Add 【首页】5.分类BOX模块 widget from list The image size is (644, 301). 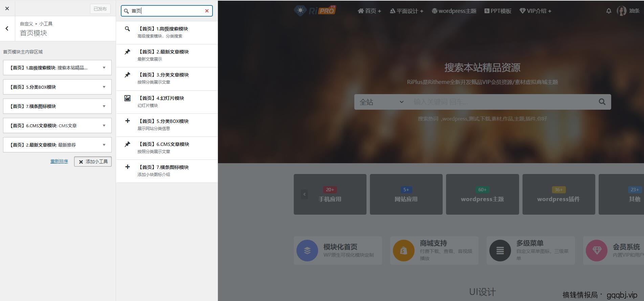(167, 125)
